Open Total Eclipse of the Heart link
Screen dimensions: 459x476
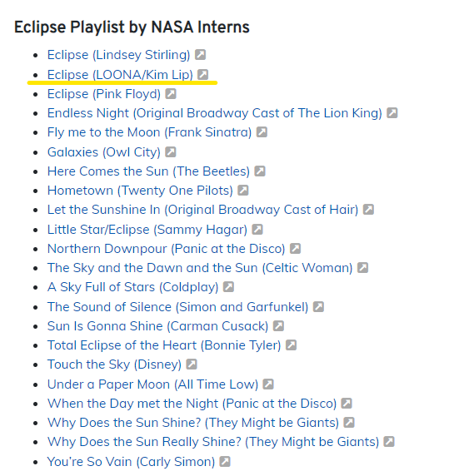[x=164, y=345]
